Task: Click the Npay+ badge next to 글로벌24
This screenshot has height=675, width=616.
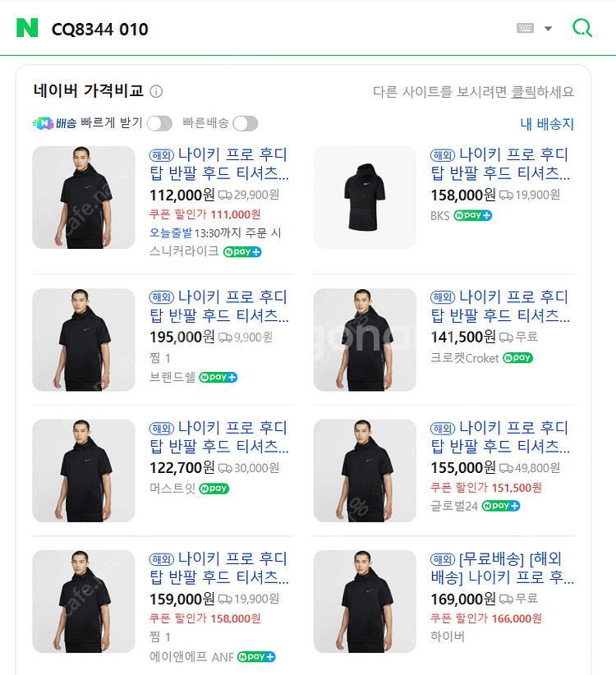Action: pyautogui.click(x=501, y=506)
